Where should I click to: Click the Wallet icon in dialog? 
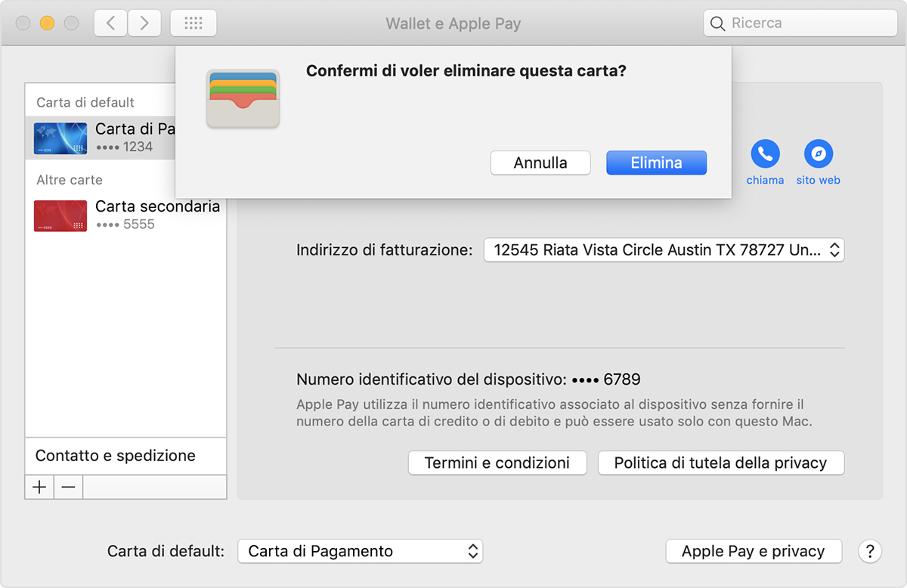tap(243, 98)
